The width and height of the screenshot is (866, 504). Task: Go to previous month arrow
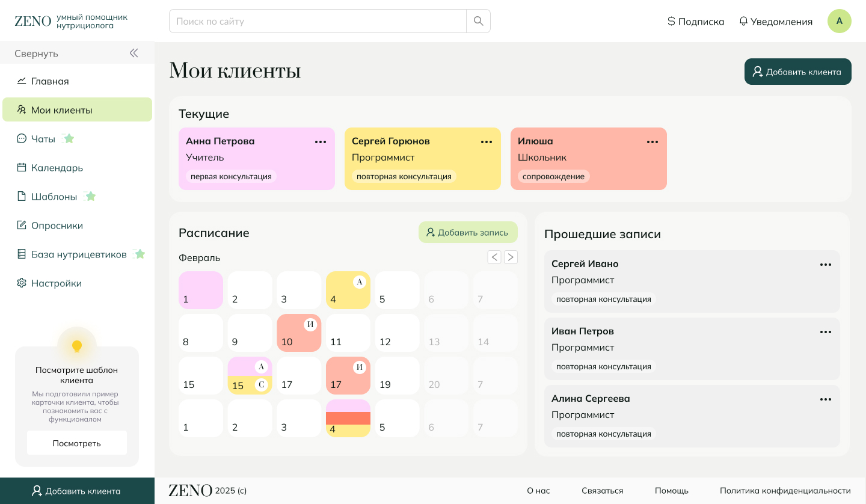(x=494, y=257)
